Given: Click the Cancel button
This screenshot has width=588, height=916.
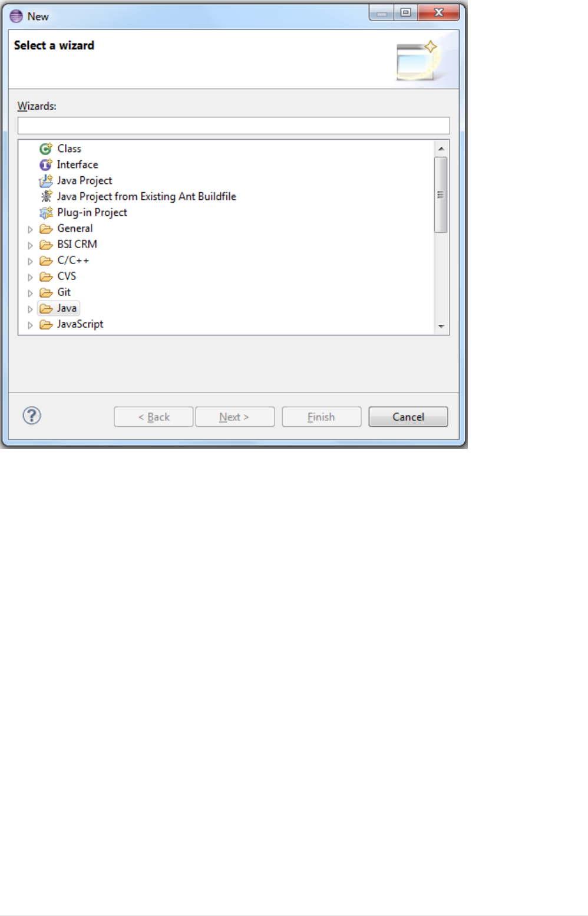Looking at the screenshot, I should (408, 417).
